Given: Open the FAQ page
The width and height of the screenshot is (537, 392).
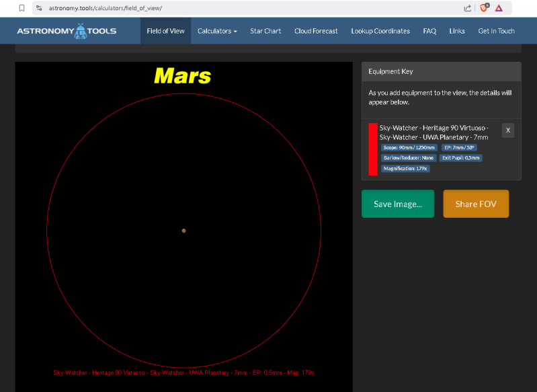Looking at the screenshot, I should (x=429, y=31).
